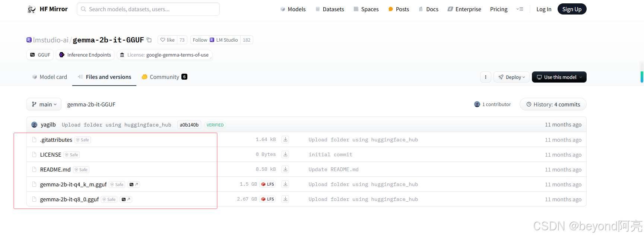Viewport: 644px width, 237px height.
Task: Click Safe badge next to LICENSE
Action: [x=72, y=155]
